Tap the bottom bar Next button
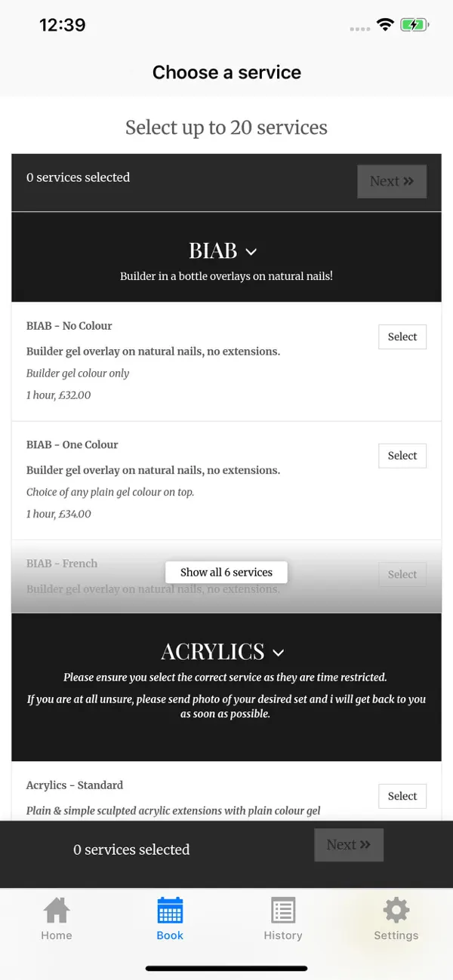This screenshot has height=980, width=453. [349, 845]
